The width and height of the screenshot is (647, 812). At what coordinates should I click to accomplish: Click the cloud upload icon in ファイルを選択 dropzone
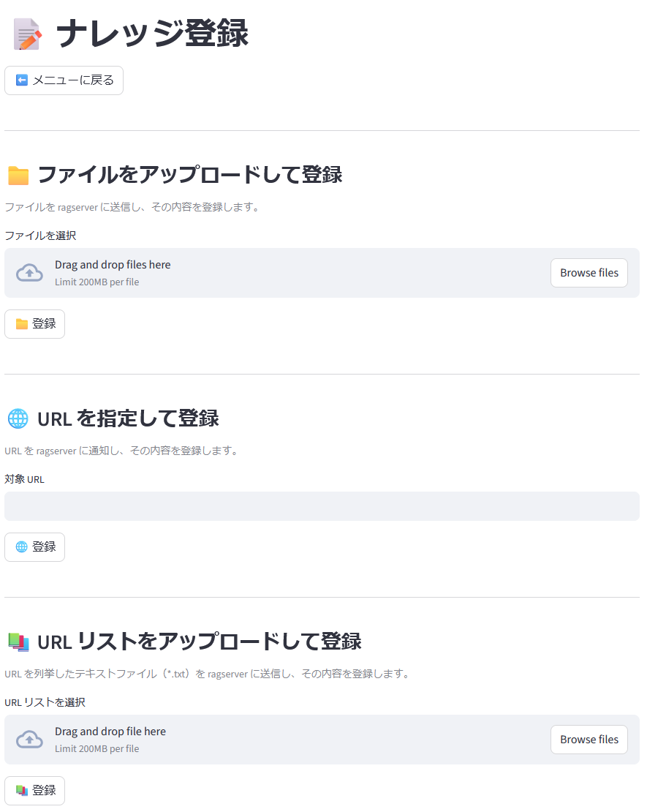29,273
